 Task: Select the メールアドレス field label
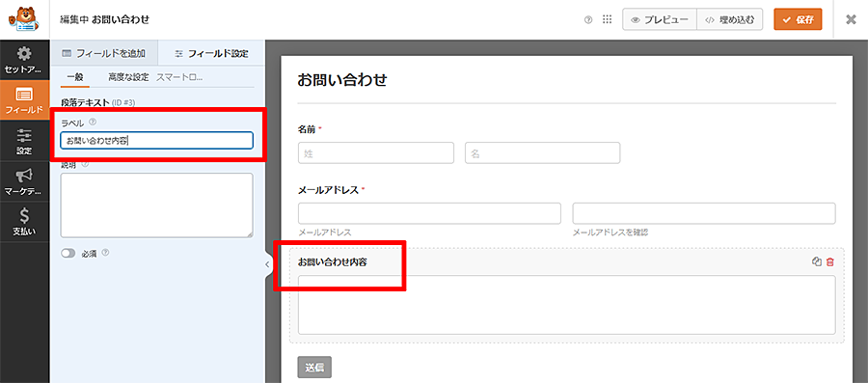(329, 190)
